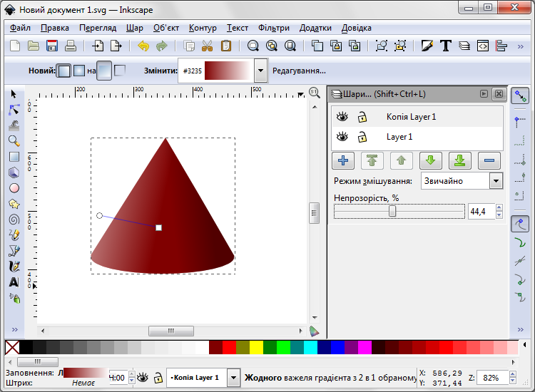Select the arrow selector tool

[14, 94]
